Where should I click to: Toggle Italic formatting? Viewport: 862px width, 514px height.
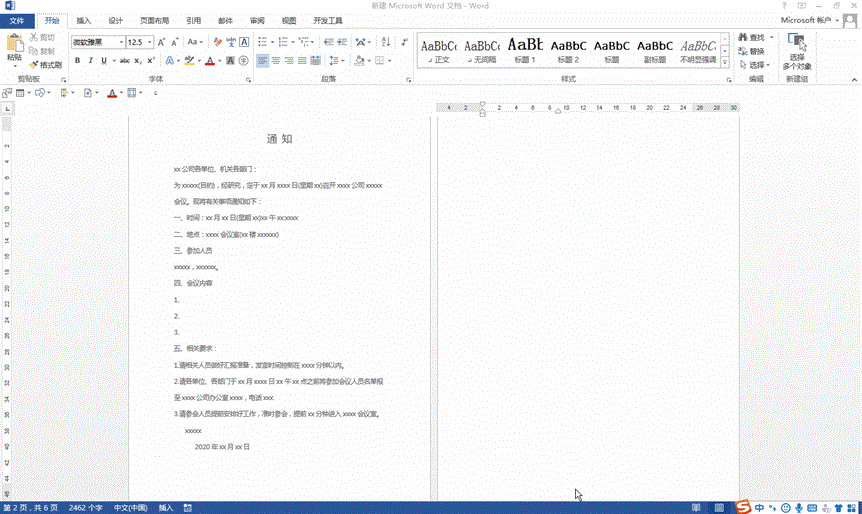coord(90,61)
